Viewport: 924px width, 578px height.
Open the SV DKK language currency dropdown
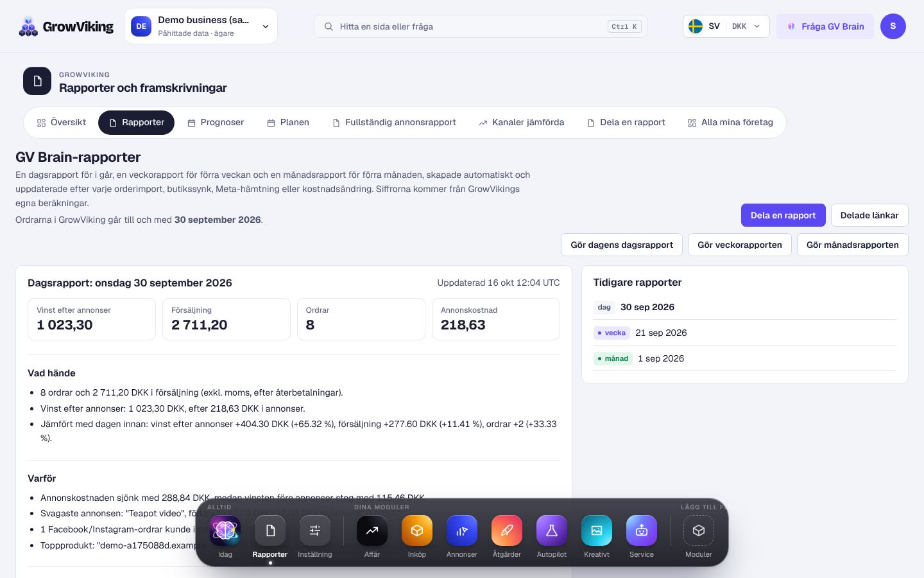[x=726, y=26]
